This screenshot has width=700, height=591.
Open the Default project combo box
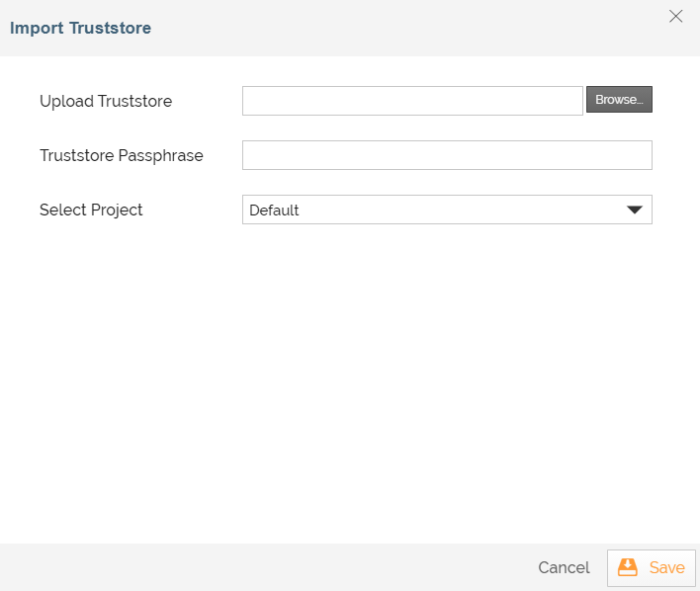coord(447,210)
